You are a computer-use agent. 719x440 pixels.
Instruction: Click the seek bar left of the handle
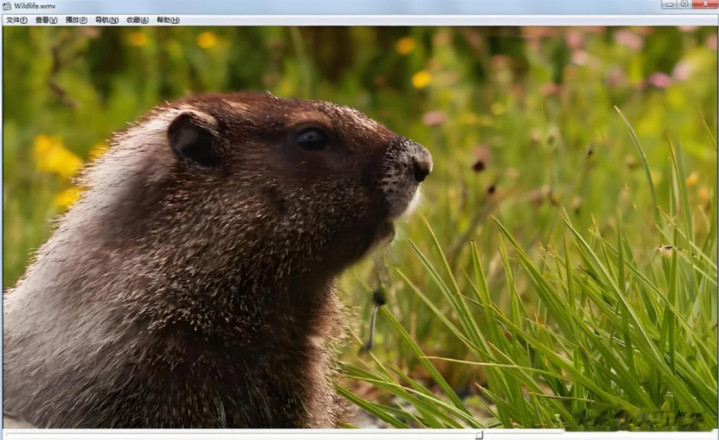click(240, 435)
